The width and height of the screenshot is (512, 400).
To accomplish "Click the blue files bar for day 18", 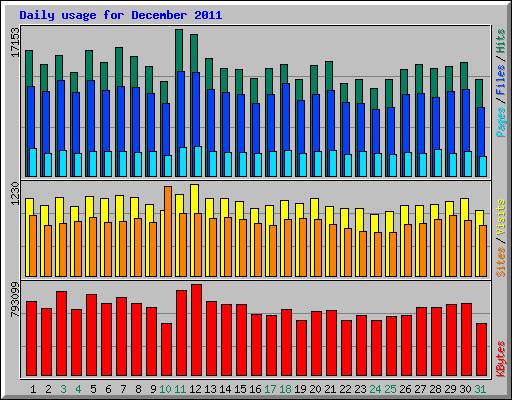I will [x=286, y=117].
